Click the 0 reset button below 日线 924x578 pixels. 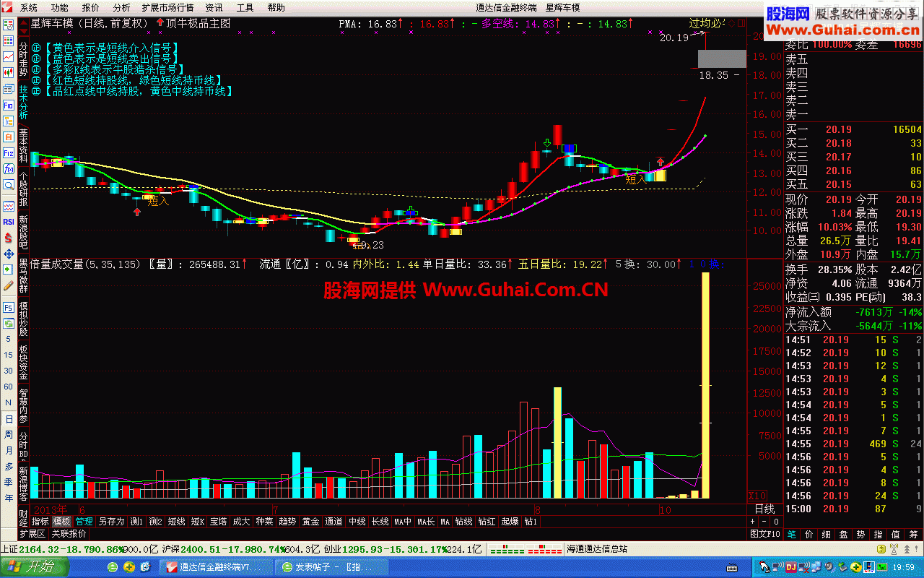[775, 521]
